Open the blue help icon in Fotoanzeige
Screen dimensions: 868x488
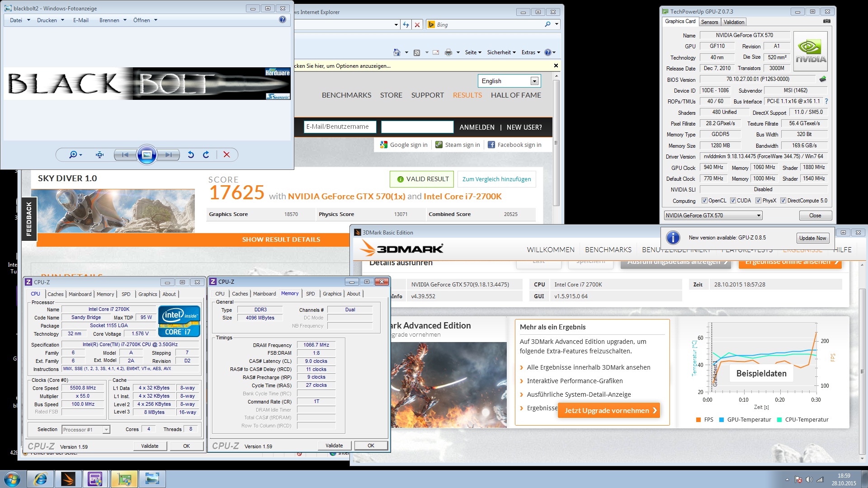point(283,19)
